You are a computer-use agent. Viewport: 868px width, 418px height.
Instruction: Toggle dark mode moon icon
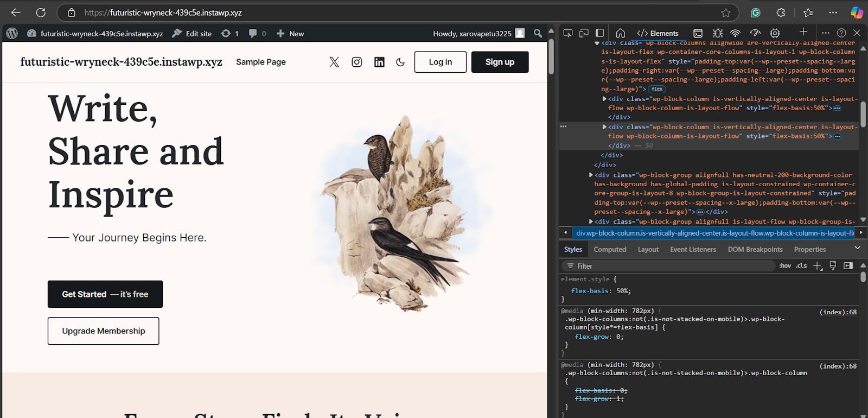click(x=400, y=62)
